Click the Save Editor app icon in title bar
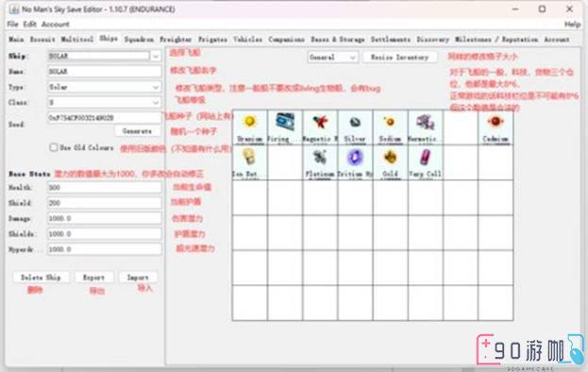 pyautogui.click(x=14, y=9)
